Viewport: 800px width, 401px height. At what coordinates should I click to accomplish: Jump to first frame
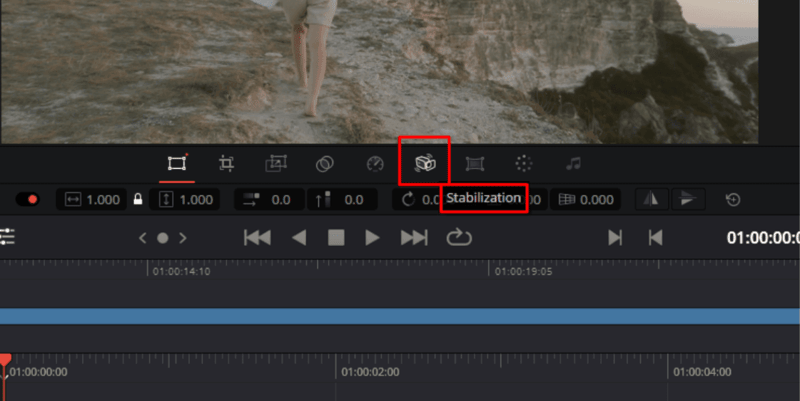(258, 238)
